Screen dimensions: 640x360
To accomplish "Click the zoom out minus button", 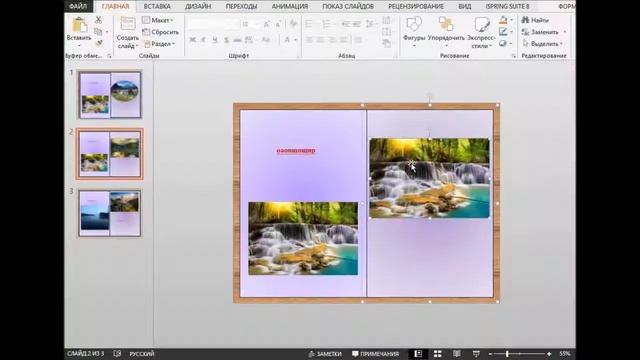I will pos(490,354).
